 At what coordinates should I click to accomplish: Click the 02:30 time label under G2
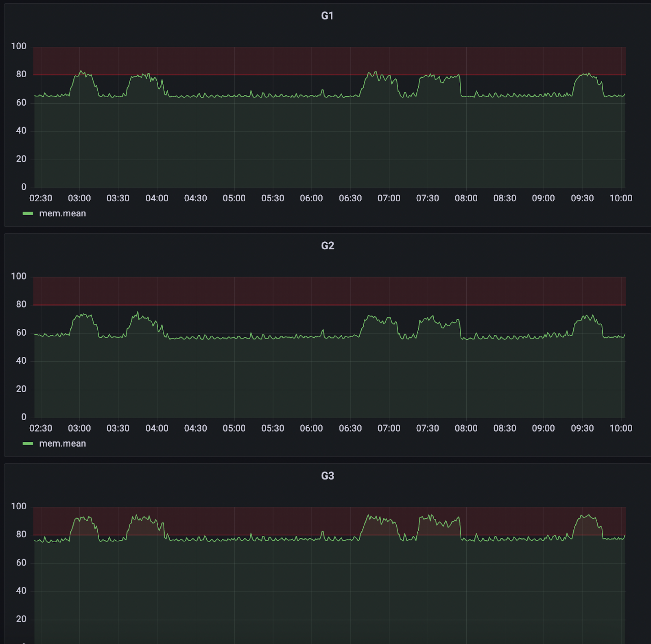(41, 428)
